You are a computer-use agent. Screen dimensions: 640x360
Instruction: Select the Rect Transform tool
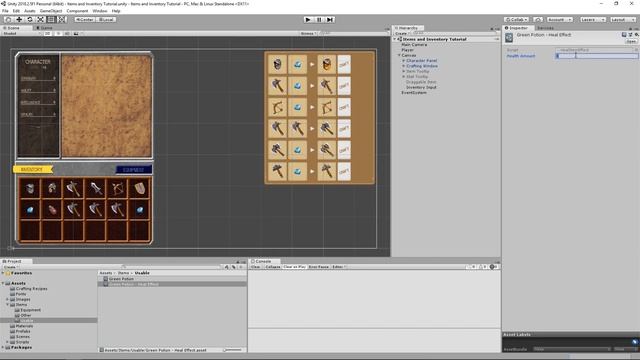[51, 20]
